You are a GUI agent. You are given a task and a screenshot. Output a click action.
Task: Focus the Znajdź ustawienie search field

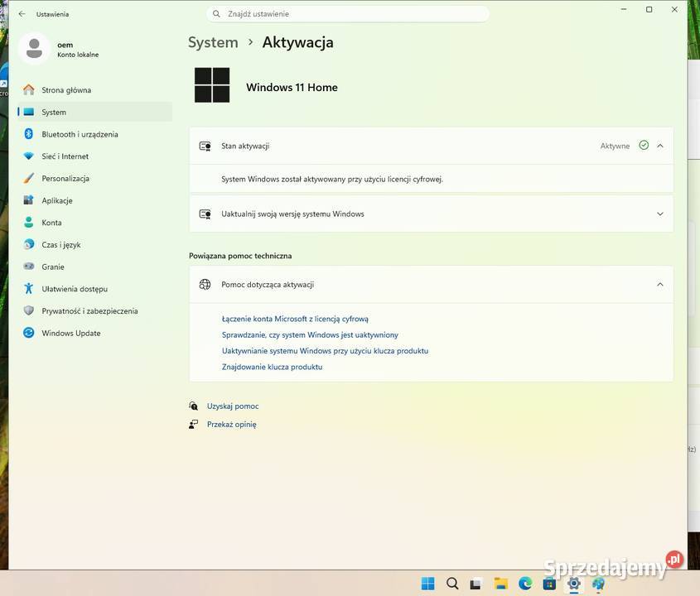[x=348, y=14]
